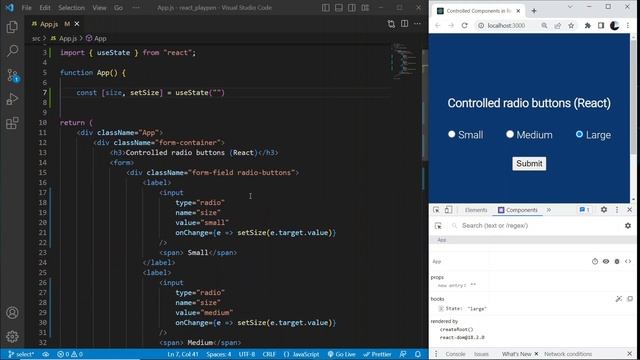640x360 pixels.
Task: Open DevTools settings gear
Action: tap(604, 210)
